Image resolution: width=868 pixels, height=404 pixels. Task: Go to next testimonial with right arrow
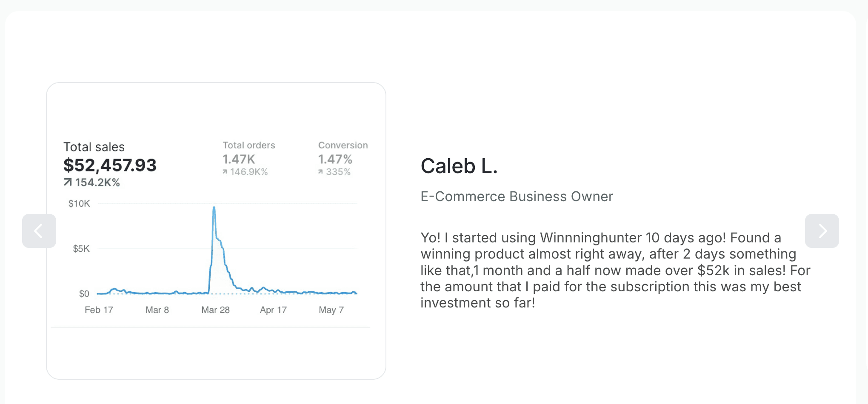click(822, 231)
